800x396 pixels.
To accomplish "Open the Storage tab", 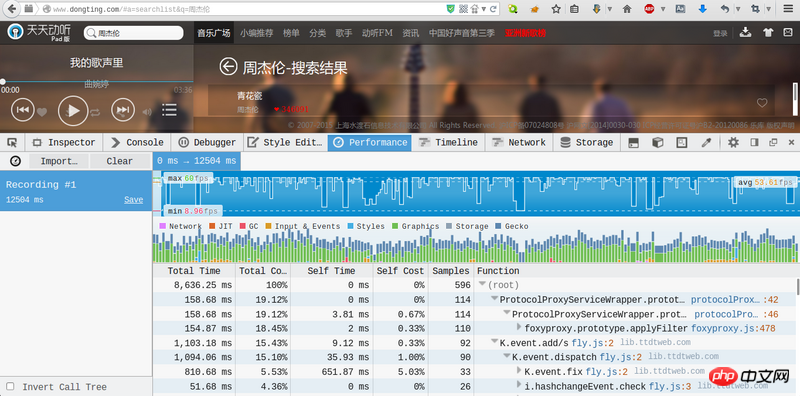I will [587, 142].
